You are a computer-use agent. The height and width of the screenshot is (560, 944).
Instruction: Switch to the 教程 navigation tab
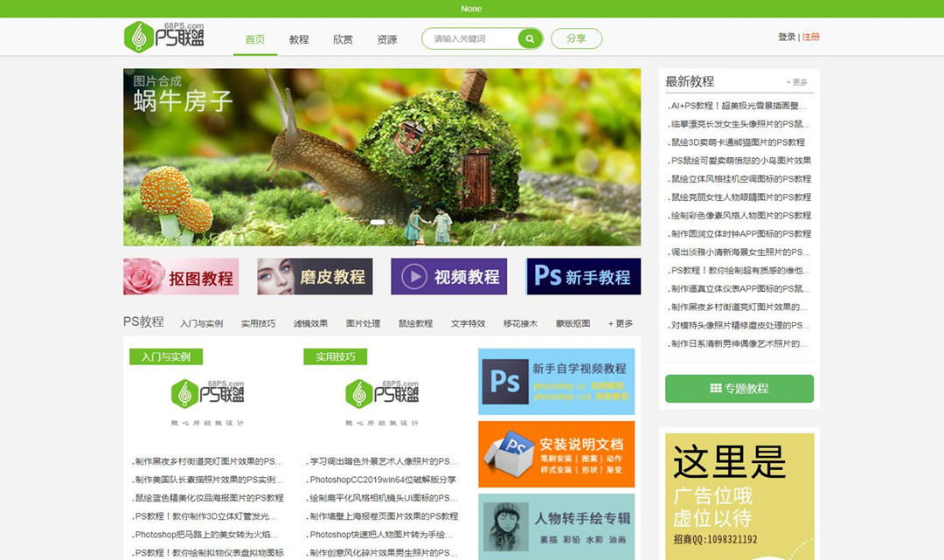click(x=298, y=38)
